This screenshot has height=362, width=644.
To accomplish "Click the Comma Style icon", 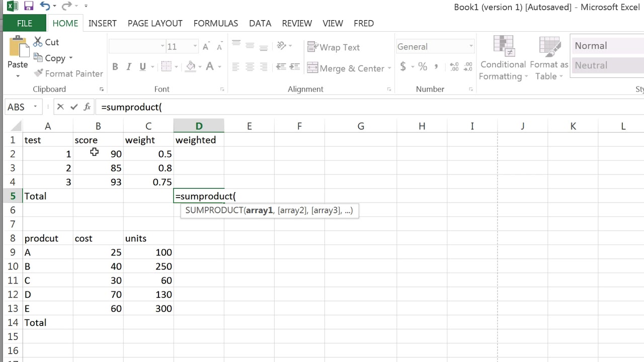I will pos(436,66).
